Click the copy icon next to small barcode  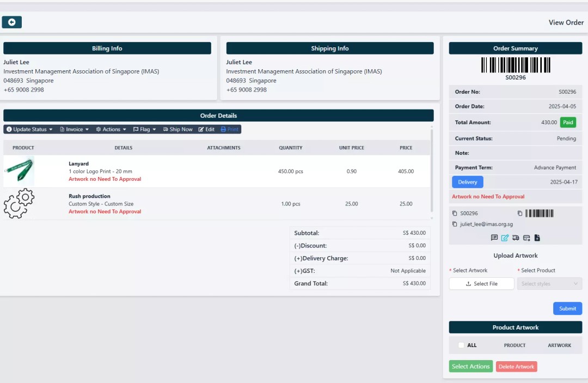[520, 214]
